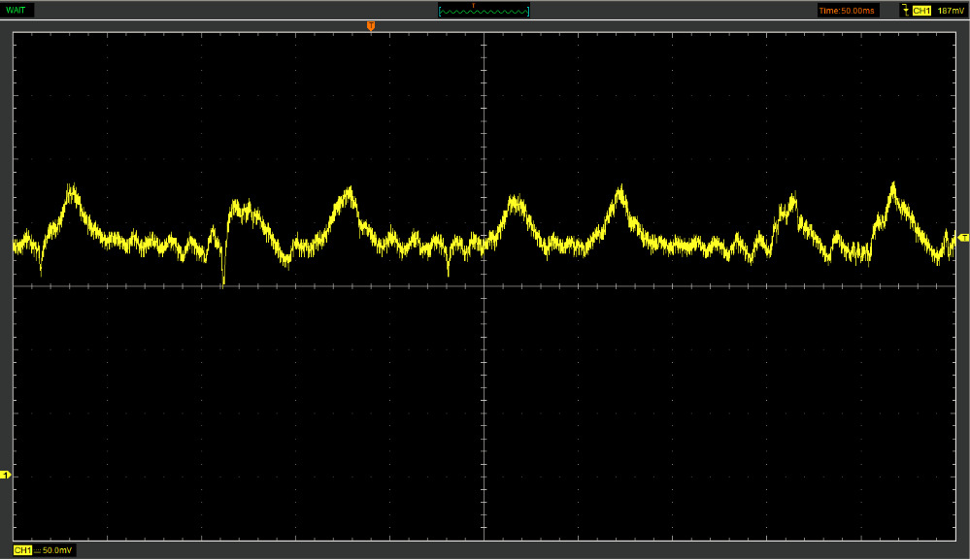Click the deepest negative spike on the waveform
The image size is (970, 560).
pyautogui.click(x=223, y=282)
